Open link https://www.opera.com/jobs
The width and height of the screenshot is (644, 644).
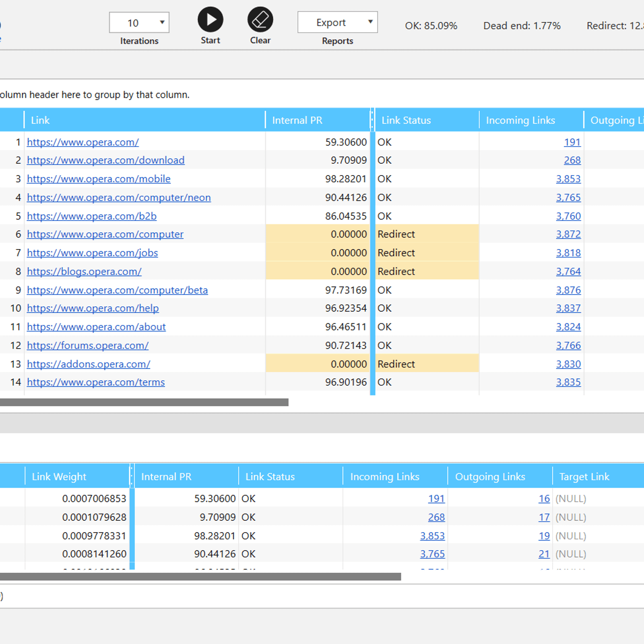93,253
